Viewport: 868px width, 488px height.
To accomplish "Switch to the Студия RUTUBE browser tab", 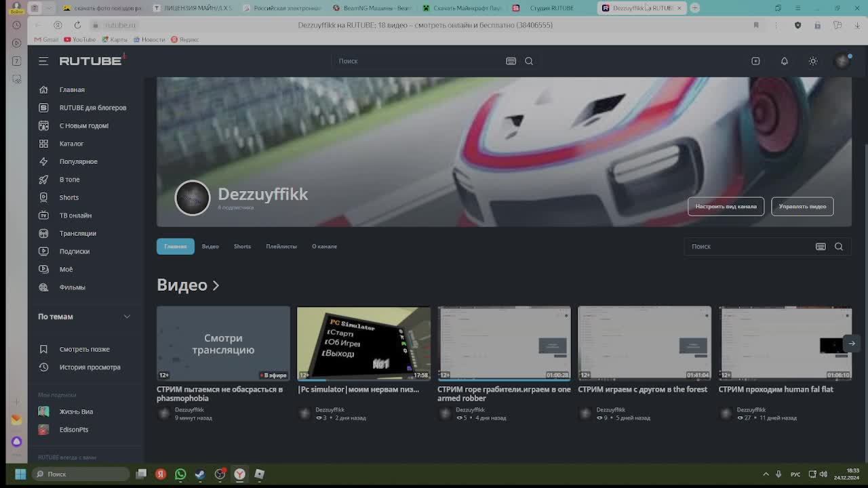I will click(551, 8).
